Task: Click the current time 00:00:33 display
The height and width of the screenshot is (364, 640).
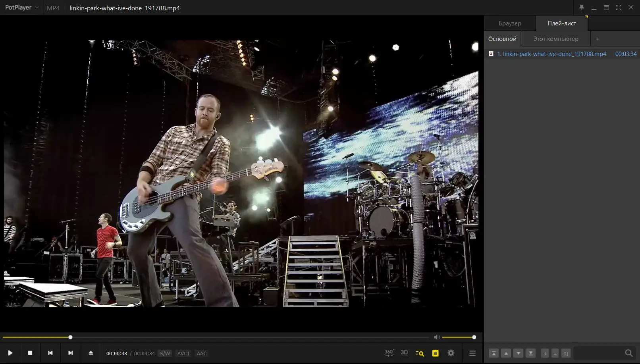Action: [117, 353]
